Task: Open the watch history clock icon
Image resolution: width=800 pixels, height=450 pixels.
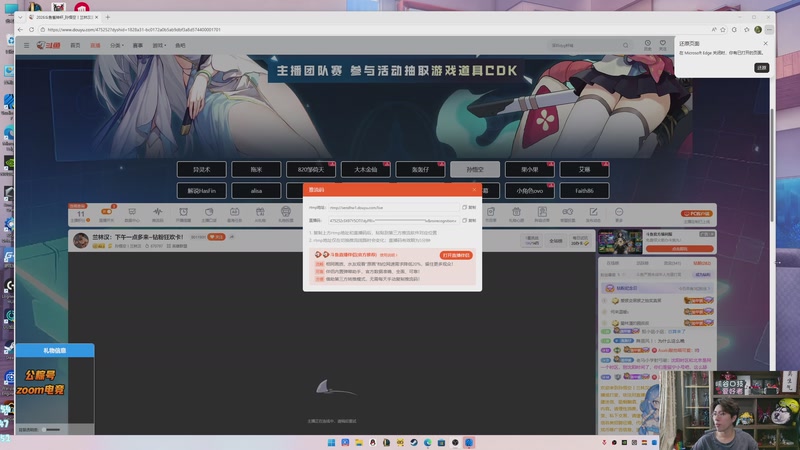Action: (647, 45)
